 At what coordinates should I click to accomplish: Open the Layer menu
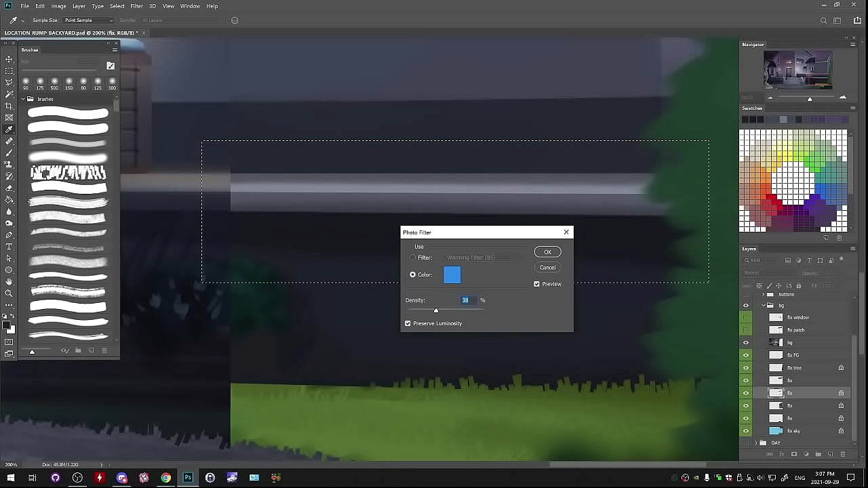pos(79,6)
